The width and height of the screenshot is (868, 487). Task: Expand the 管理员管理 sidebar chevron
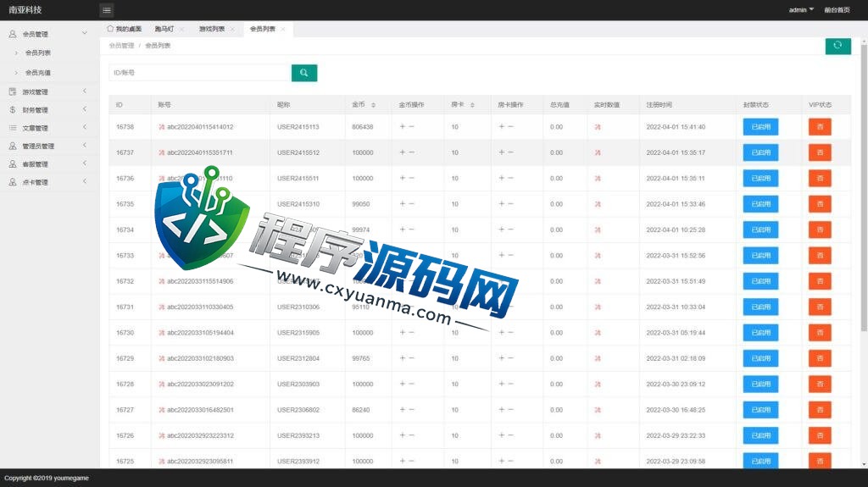click(85, 145)
